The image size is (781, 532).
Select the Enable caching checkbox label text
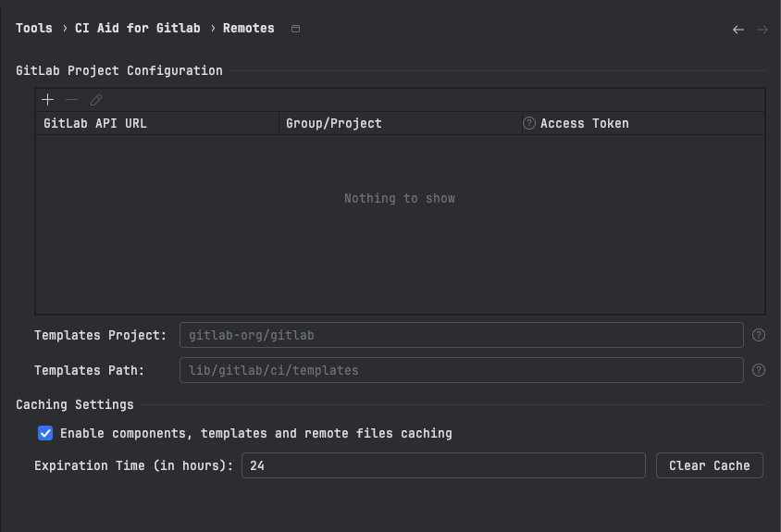[256, 433]
